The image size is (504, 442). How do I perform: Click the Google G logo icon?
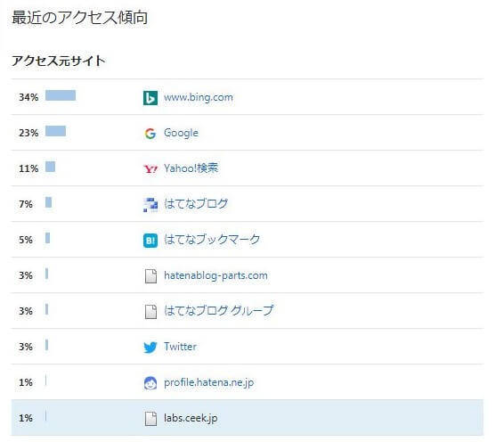pyautogui.click(x=150, y=134)
